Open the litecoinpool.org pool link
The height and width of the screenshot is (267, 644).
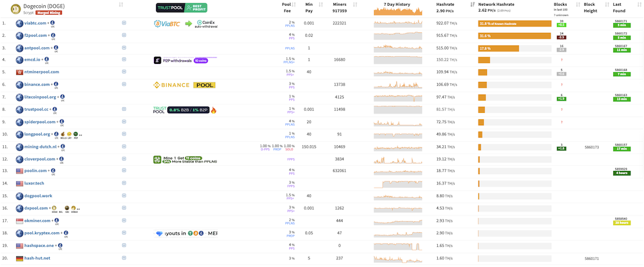pos(40,97)
